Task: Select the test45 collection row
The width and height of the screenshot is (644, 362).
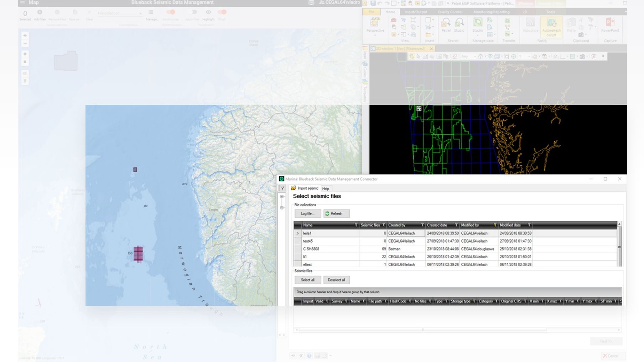Action: (455, 241)
